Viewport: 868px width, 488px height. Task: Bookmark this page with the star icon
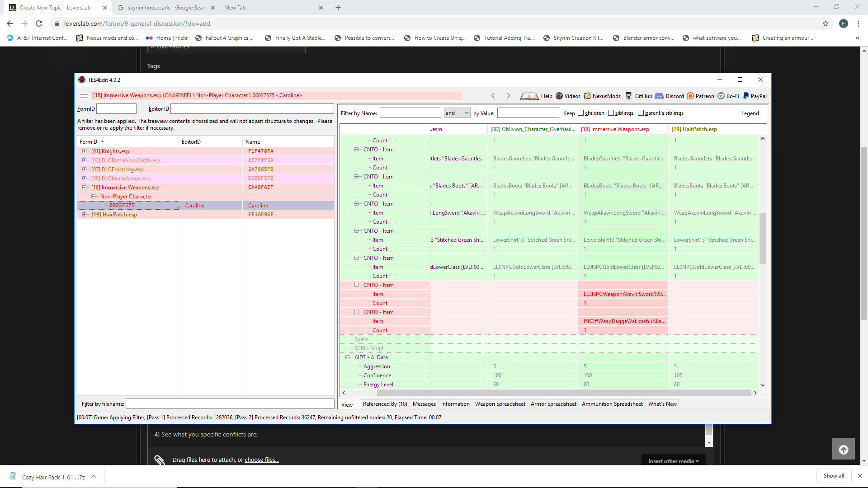(826, 23)
